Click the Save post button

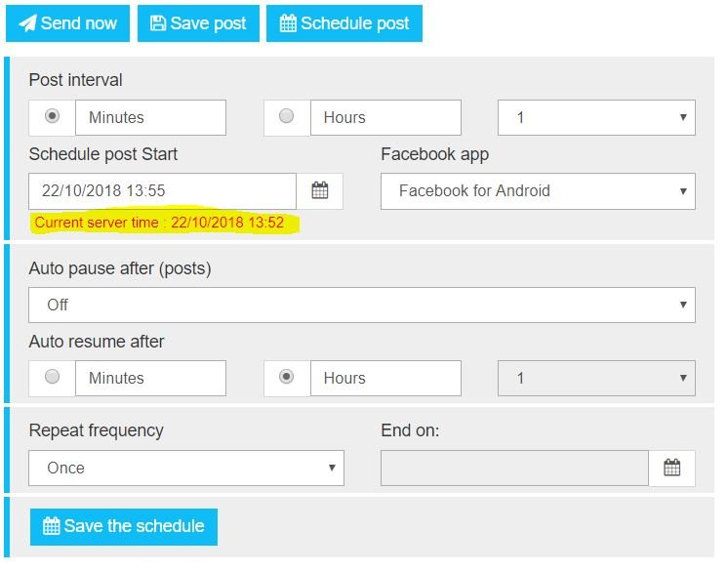198,23
